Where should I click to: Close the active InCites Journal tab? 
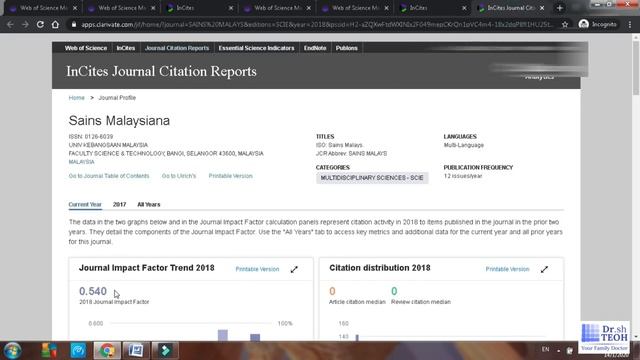pos(542,8)
